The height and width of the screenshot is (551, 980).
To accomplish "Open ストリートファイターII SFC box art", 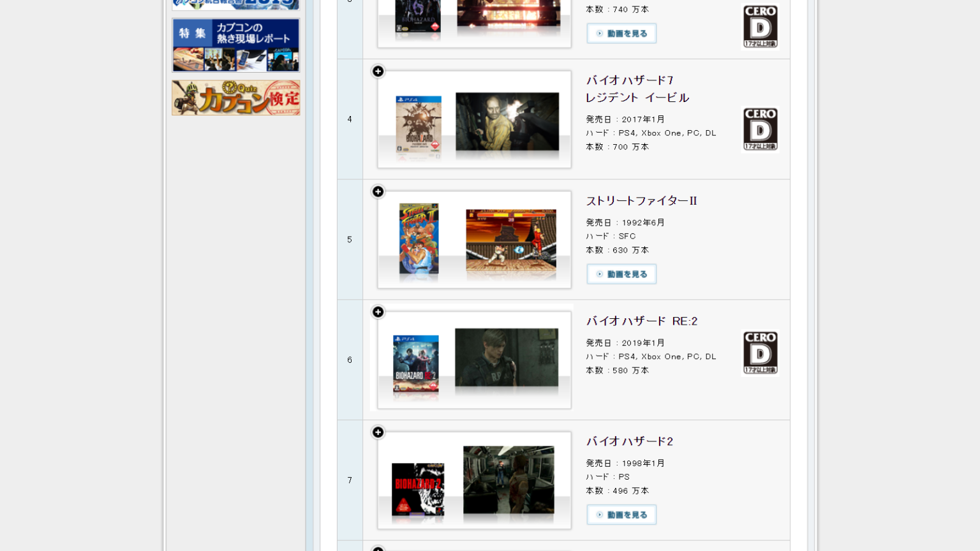I will point(419,239).
